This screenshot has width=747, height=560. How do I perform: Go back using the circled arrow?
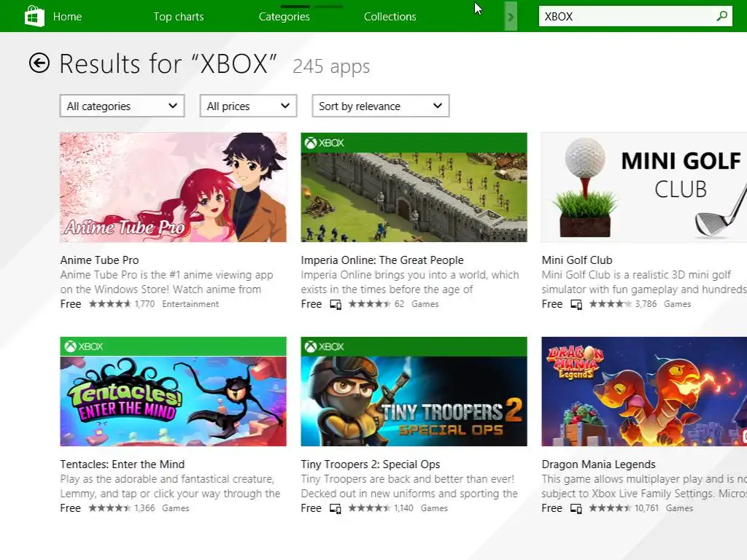39,63
